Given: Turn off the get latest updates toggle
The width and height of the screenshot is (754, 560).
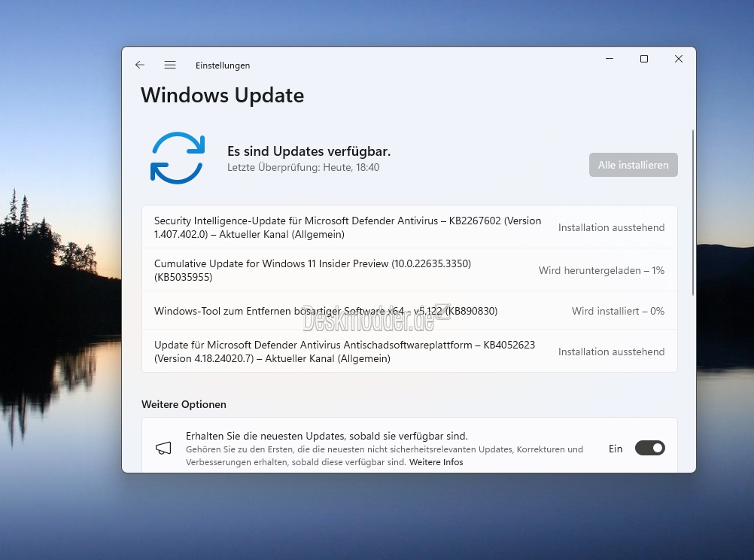Looking at the screenshot, I should tap(649, 449).
